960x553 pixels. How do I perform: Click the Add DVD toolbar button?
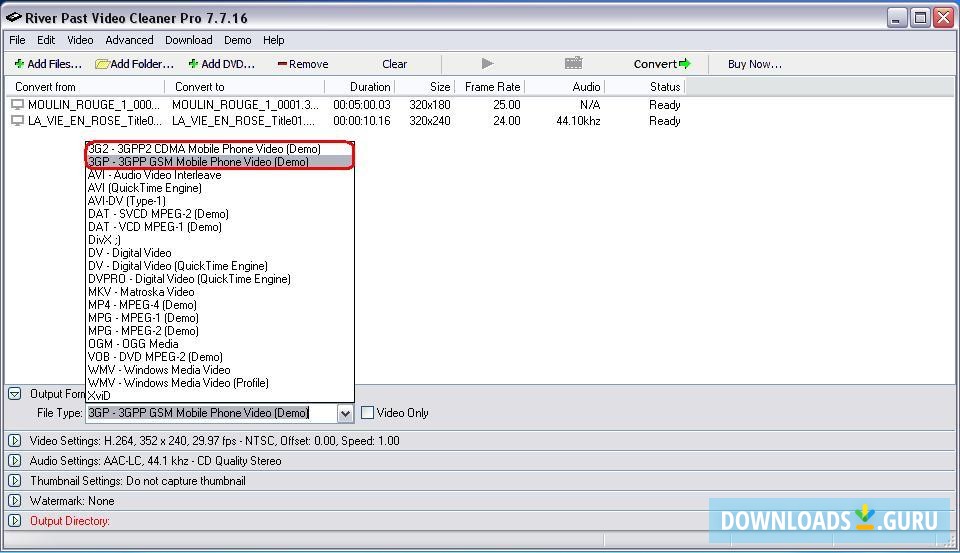click(221, 64)
